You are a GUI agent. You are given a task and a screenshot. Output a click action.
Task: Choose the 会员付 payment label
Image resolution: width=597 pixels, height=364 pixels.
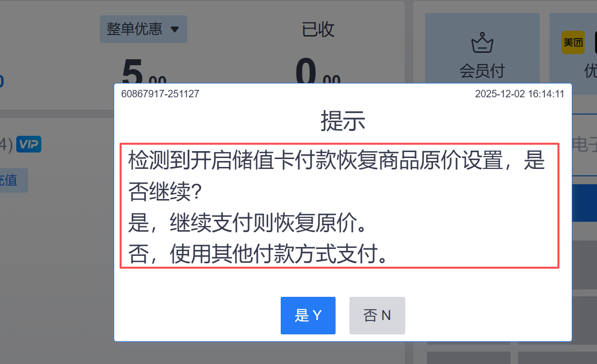pyautogui.click(x=482, y=71)
